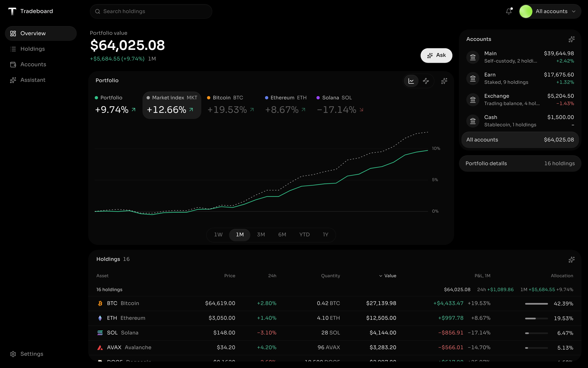Click the Ask assistant button
Viewport: 588px width, 368px height.
[436, 55]
